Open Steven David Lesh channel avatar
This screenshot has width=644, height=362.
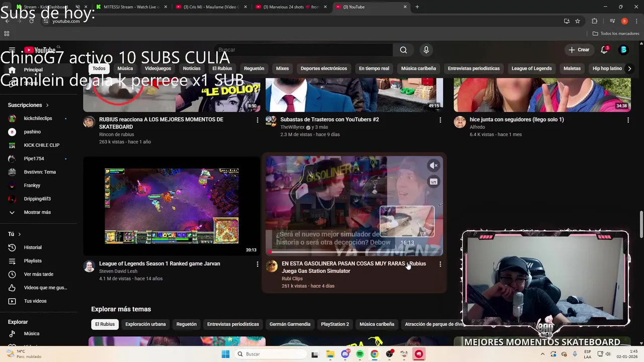[89, 266]
